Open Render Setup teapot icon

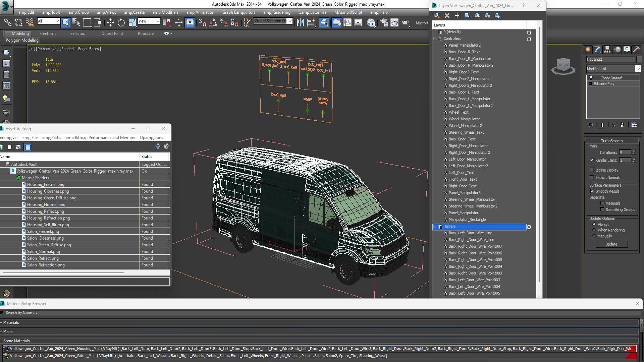point(383,22)
